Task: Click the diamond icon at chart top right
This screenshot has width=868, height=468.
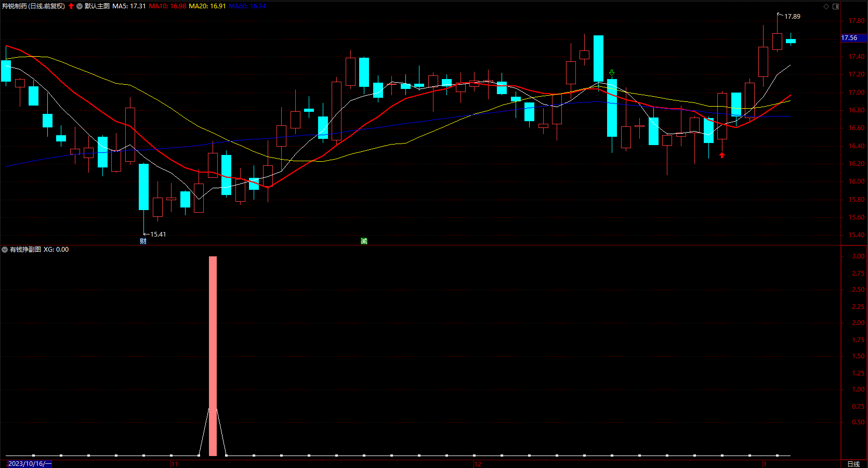Action: click(826, 6)
